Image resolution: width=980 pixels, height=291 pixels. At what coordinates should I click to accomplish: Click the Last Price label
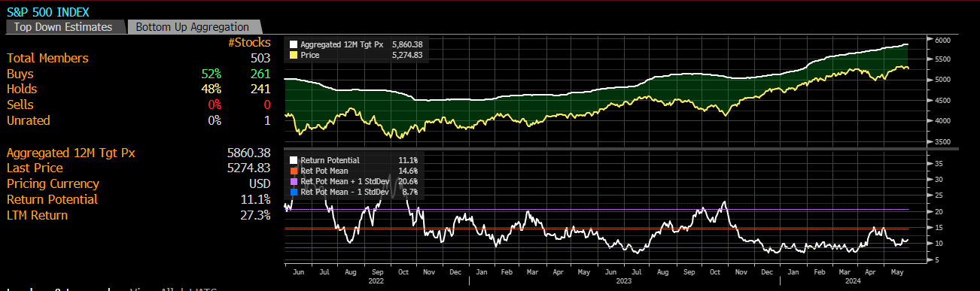[35, 168]
